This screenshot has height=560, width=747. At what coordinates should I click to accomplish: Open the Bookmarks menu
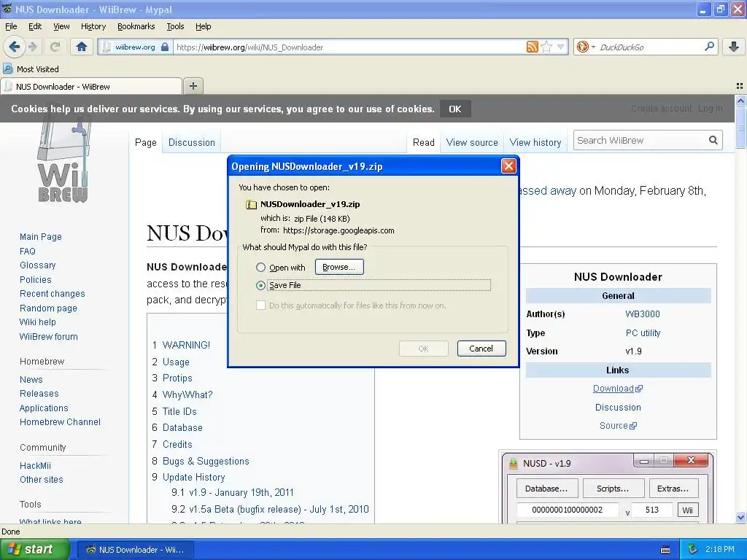pyautogui.click(x=136, y=26)
